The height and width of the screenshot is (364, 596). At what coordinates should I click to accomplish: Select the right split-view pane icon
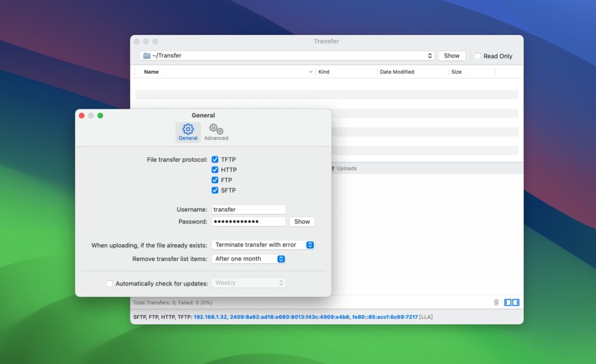pyautogui.click(x=515, y=302)
